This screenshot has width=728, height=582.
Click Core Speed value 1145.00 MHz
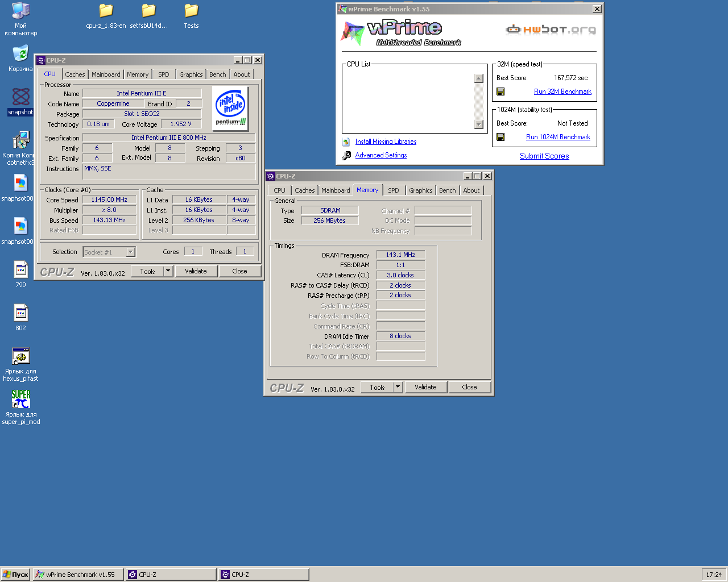(x=109, y=199)
